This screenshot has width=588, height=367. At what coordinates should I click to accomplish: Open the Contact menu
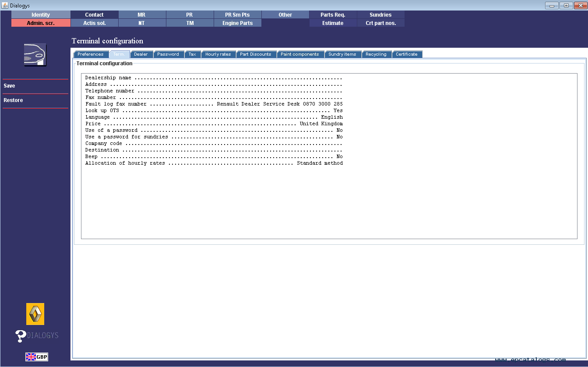(94, 15)
